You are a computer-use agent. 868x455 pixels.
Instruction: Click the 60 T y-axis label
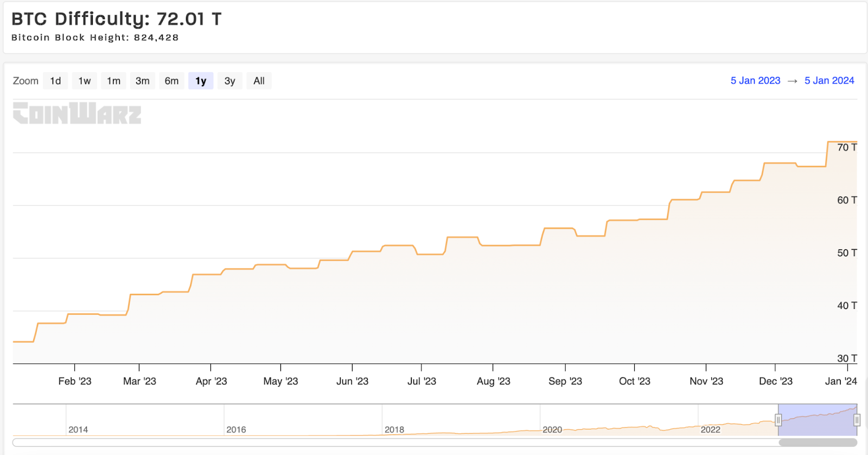[x=847, y=200]
